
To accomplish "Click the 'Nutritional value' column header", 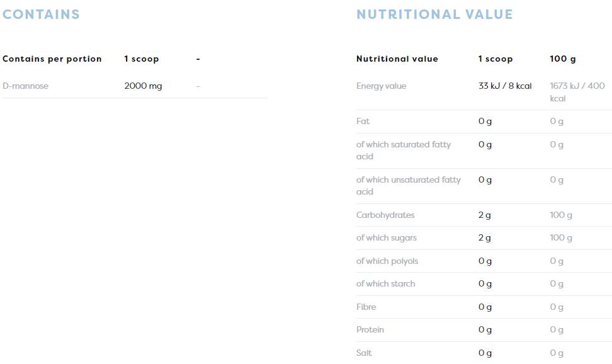I will click(x=397, y=59).
